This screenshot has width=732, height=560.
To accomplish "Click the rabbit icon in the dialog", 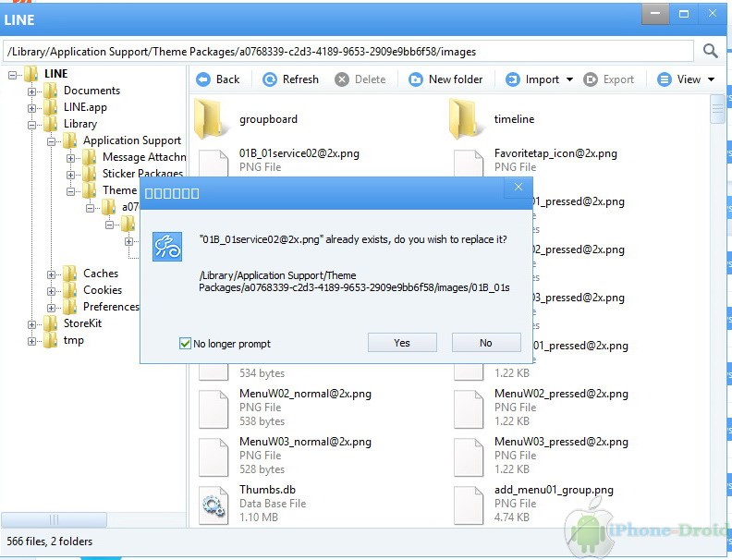I will 167,247.
